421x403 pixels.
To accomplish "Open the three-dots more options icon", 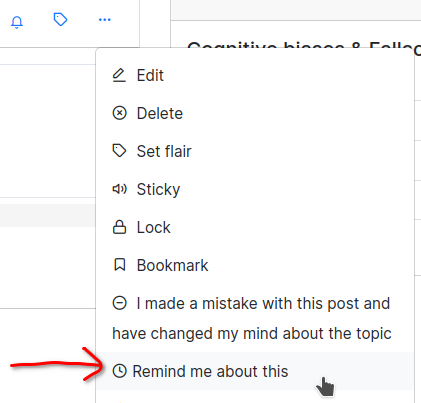I will [x=105, y=20].
